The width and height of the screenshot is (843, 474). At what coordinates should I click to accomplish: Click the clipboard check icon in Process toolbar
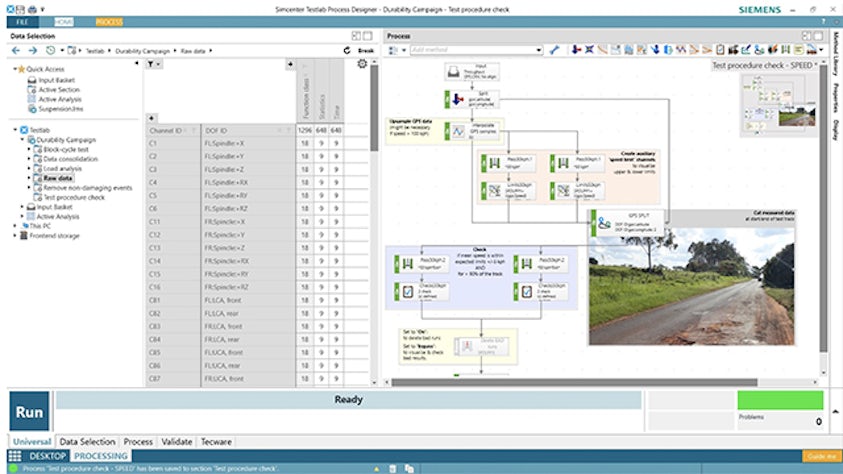(x=720, y=50)
